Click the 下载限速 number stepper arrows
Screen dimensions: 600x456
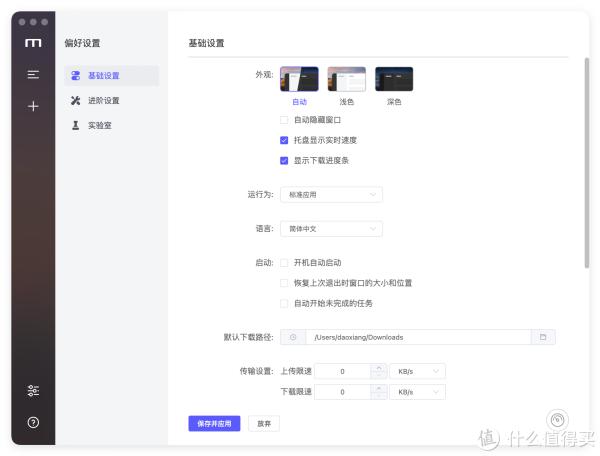(x=379, y=392)
